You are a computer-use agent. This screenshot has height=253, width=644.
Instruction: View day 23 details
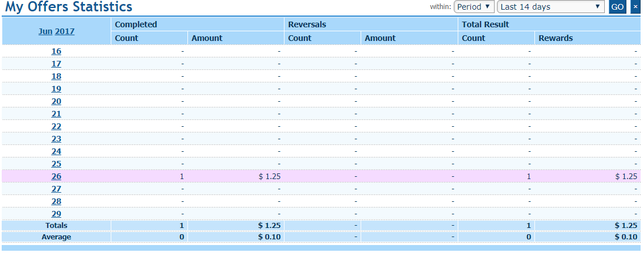(56, 139)
